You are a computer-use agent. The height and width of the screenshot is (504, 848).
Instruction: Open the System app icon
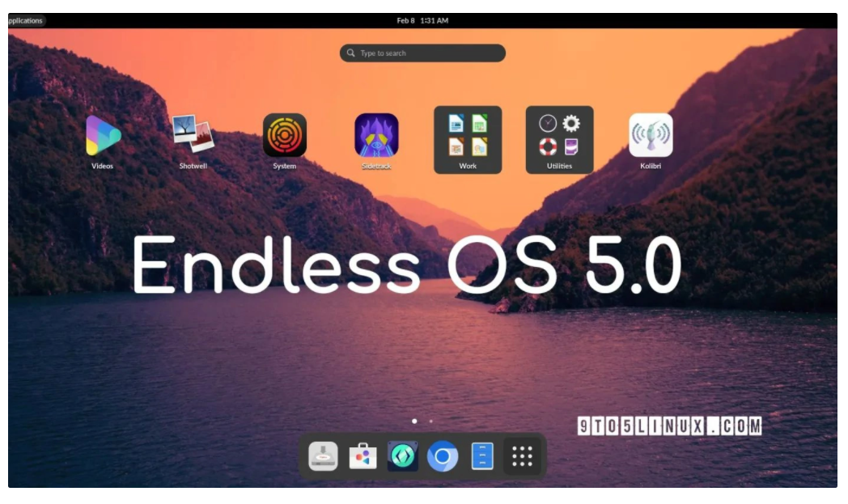click(x=285, y=135)
